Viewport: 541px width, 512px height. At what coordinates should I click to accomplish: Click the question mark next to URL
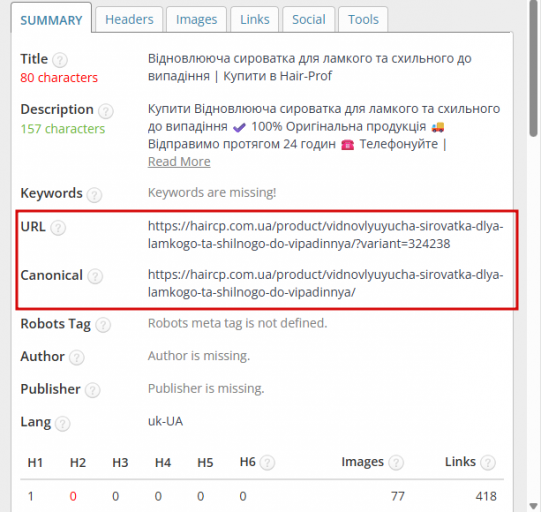[58, 228]
